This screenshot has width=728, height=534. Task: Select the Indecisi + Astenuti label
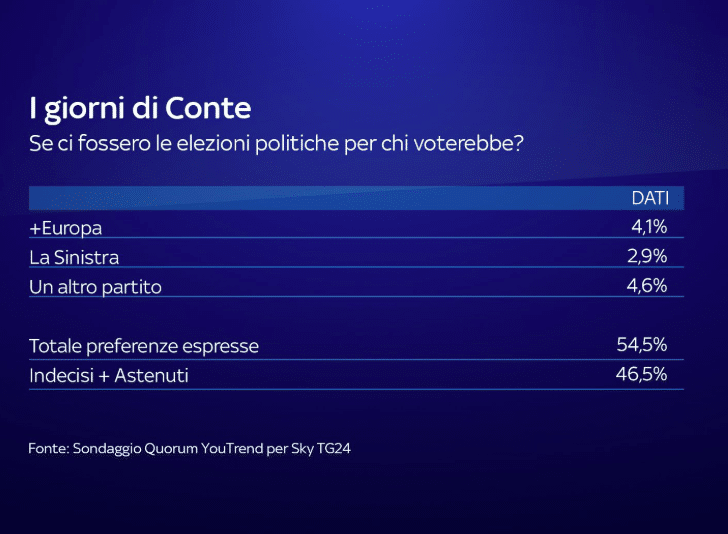point(109,376)
